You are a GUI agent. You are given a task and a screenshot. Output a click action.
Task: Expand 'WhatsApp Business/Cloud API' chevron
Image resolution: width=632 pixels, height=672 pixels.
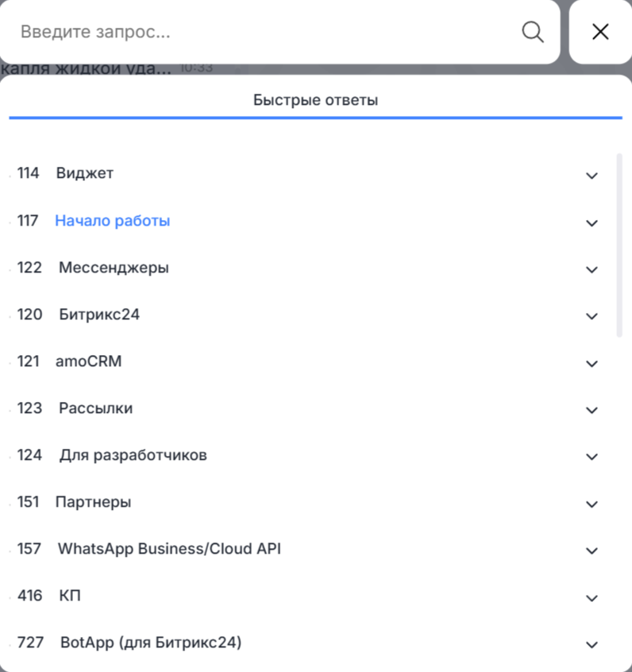[x=591, y=550]
